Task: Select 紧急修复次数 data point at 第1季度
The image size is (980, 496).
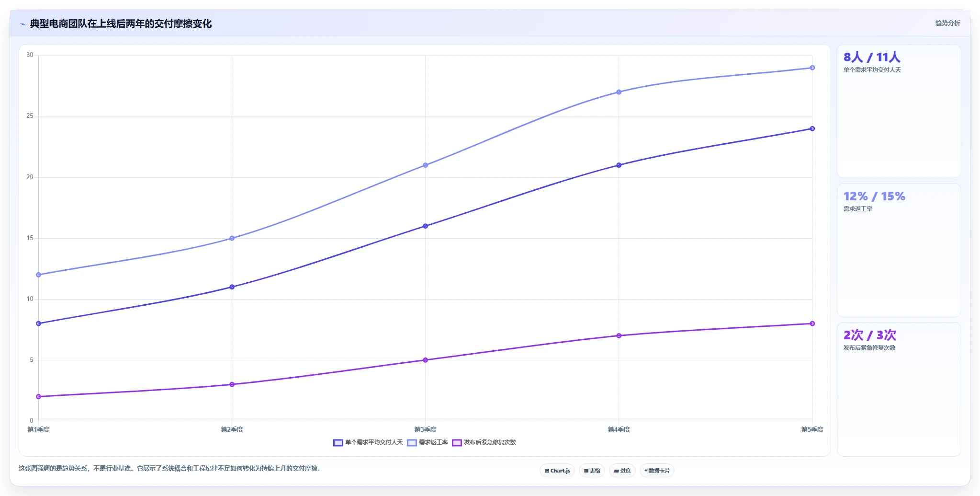Action: pos(38,397)
